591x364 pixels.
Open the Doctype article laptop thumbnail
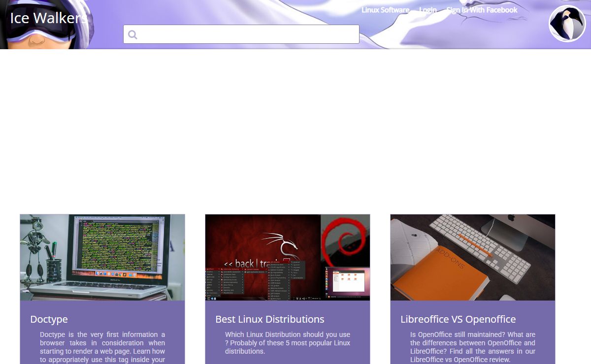(102, 257)
